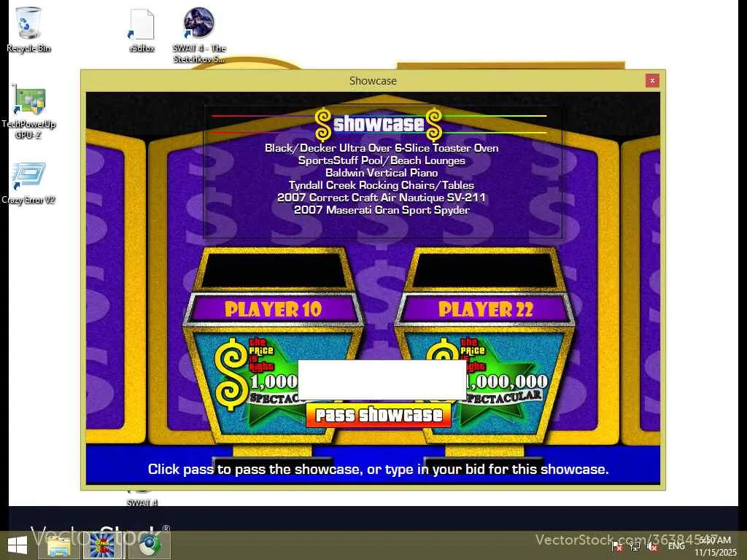
Task: Click Player 22's black bid display
Action: (484, 270)
